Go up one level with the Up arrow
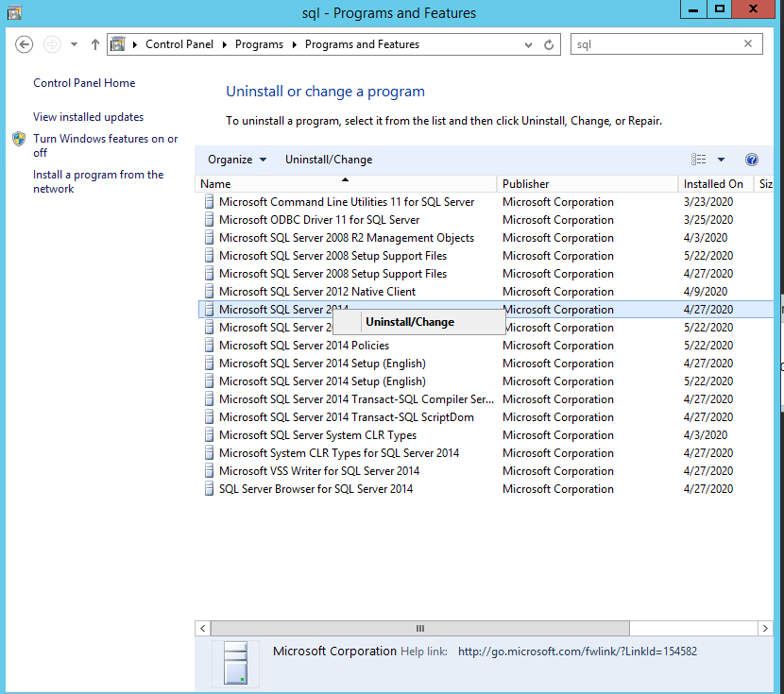The image size is (784, 694). (x=95, y=44)
